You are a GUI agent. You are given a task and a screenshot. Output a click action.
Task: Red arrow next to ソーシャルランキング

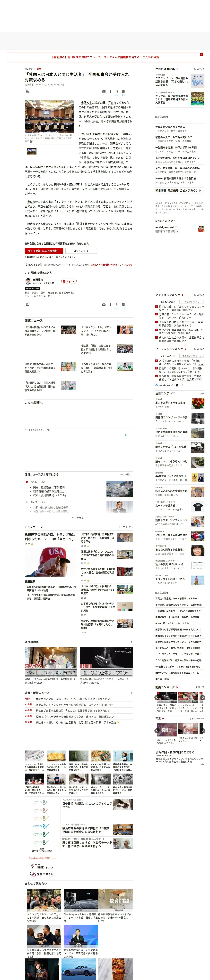click(x=185, y=349)
